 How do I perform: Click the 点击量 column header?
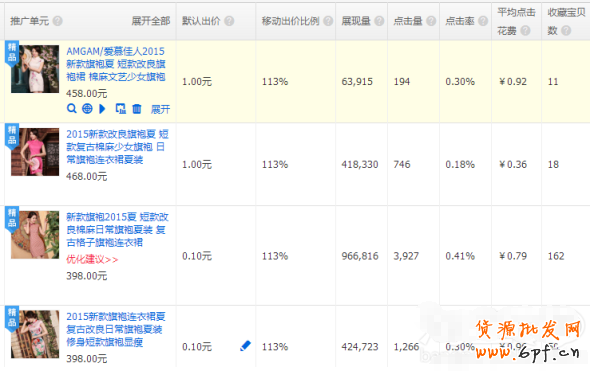point(408,21)
